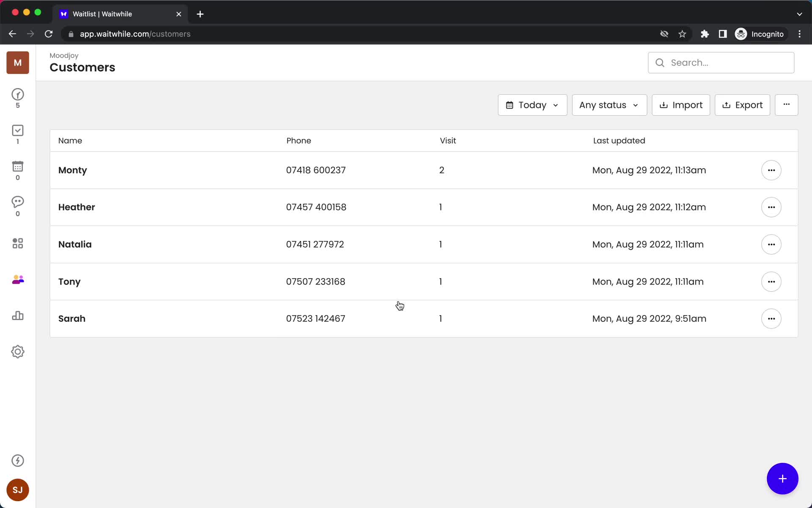Open the Incognito profile button
The image size is (812, 508).
760,34
